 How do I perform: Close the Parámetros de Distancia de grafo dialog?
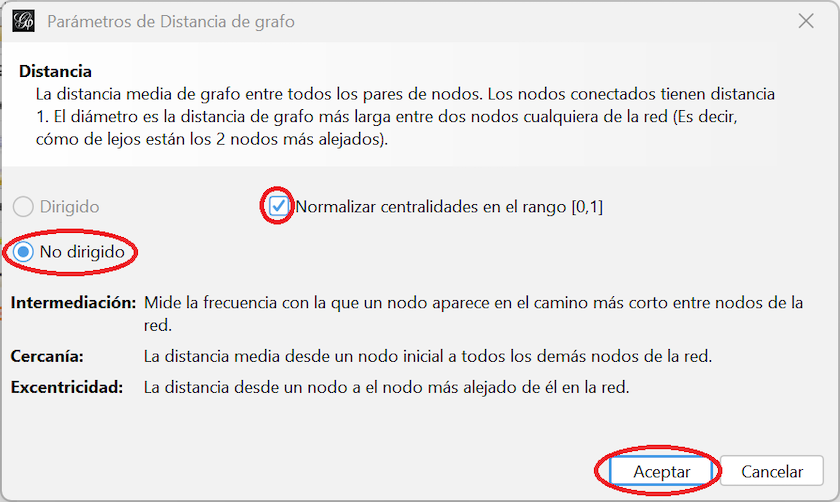coord(806,21)
